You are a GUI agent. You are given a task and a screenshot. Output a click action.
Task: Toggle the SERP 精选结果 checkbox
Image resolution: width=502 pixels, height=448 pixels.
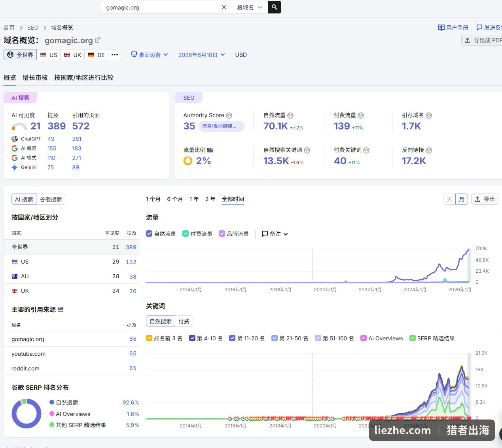pyautogui.click(x=413, y=338)
